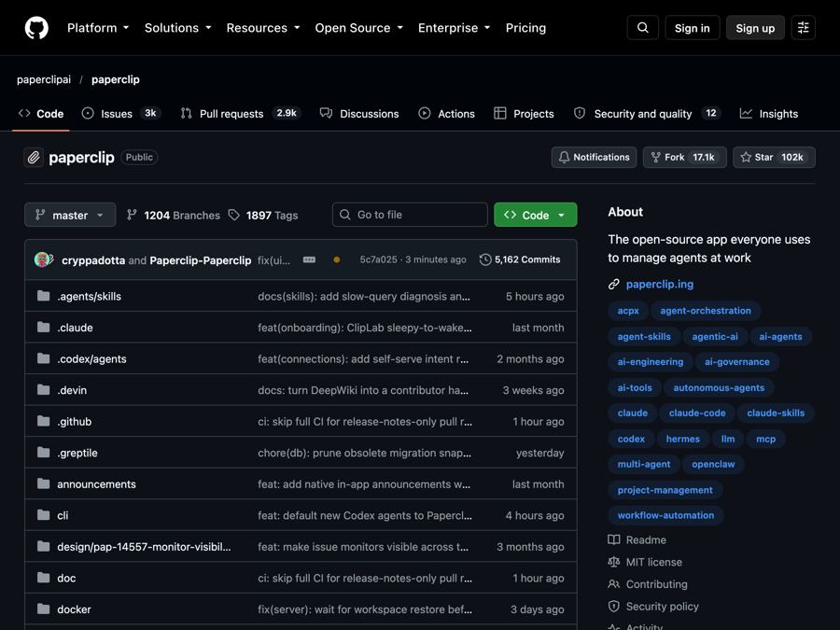Open the green Code dropdown button

(536, 215)
